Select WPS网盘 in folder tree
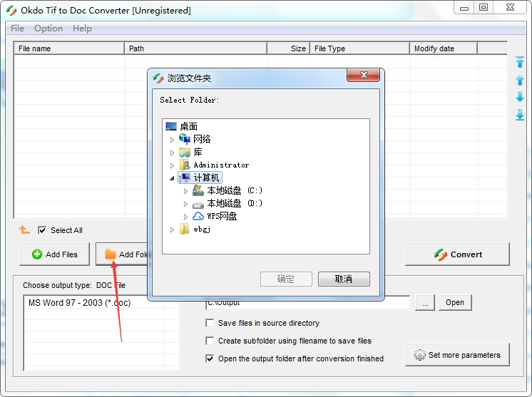This screenshot has height=397, width=532. pos(222,216)
